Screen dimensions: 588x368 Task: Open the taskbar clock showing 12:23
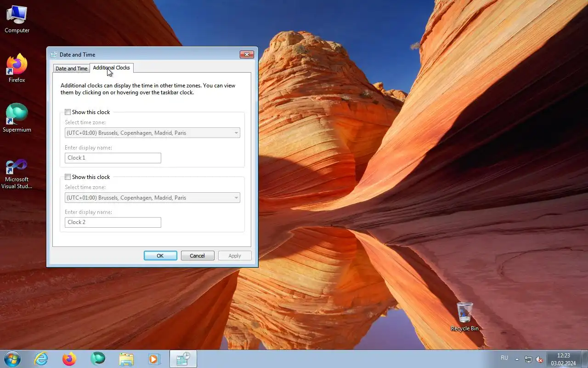(x=563, y=359)
